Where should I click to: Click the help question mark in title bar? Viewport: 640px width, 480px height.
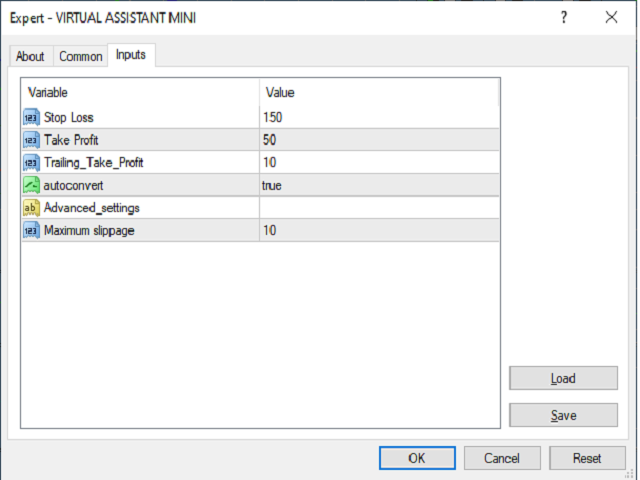(x=564, y=17)
